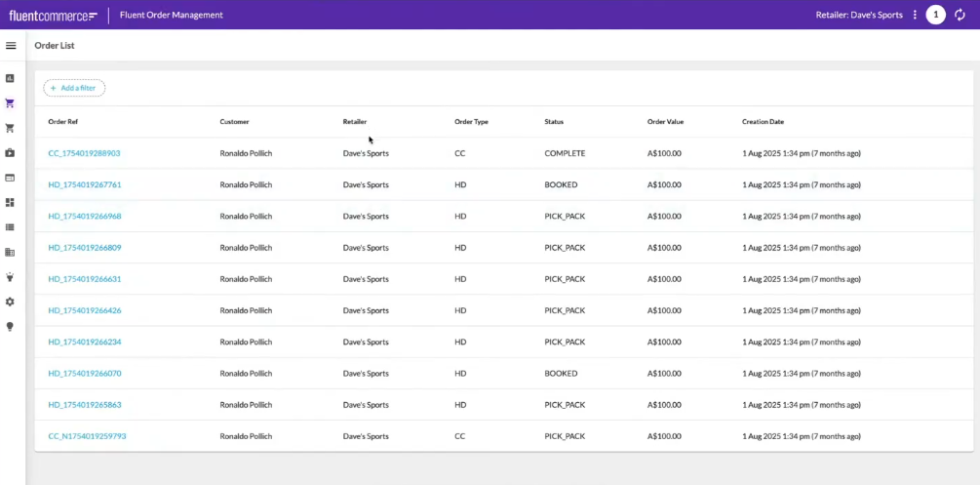The height and width of the screenshot is (485, 980).
Task: Select the purple shopping cart sidebar icon
Action: point(11,103)
